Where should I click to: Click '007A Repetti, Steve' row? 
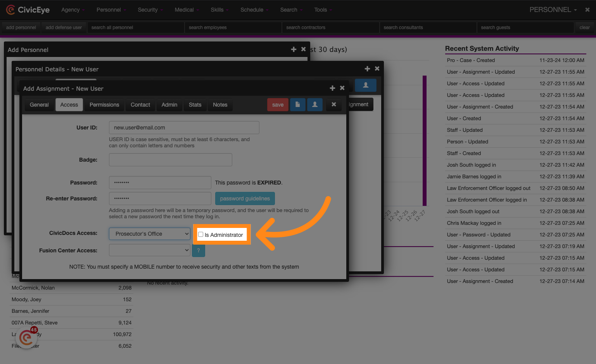tap(71, 323)
